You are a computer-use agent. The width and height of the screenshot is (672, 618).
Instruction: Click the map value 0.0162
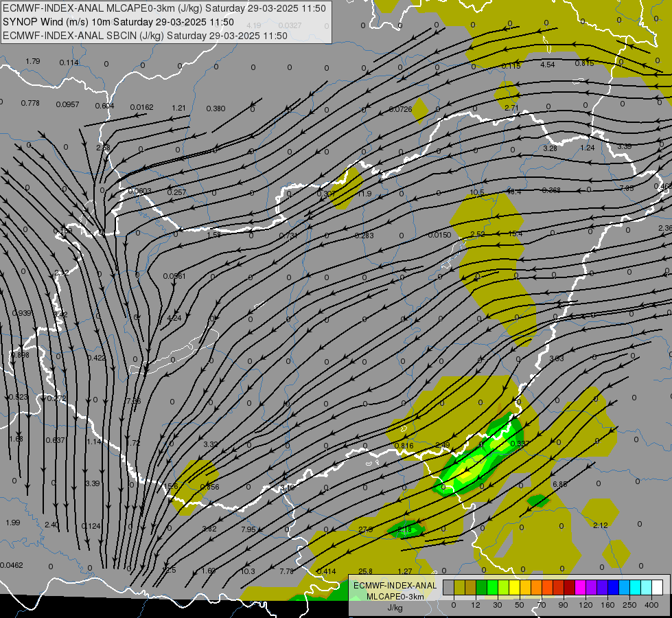[x=142, y=107]
